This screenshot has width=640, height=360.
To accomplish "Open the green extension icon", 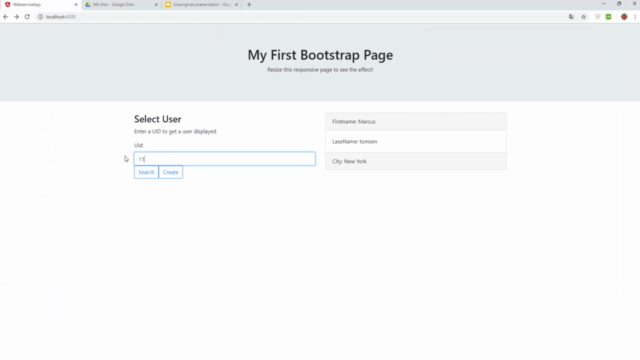I will (x=609, y=17).
